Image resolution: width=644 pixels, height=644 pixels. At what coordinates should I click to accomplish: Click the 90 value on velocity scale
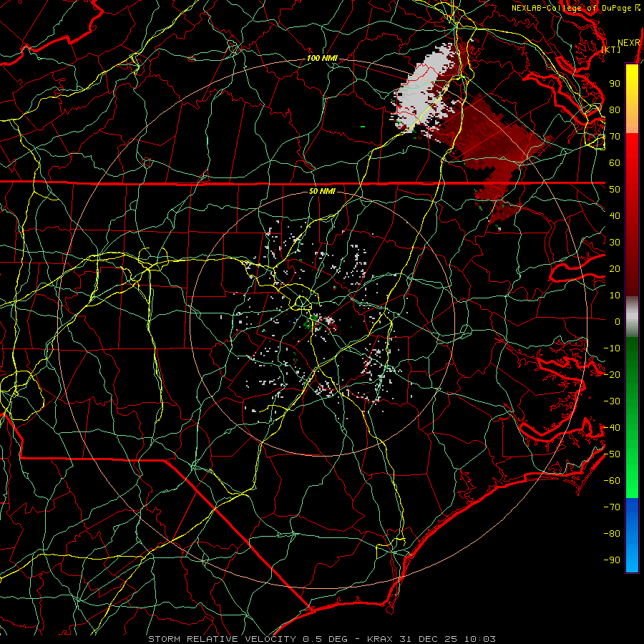615,84
